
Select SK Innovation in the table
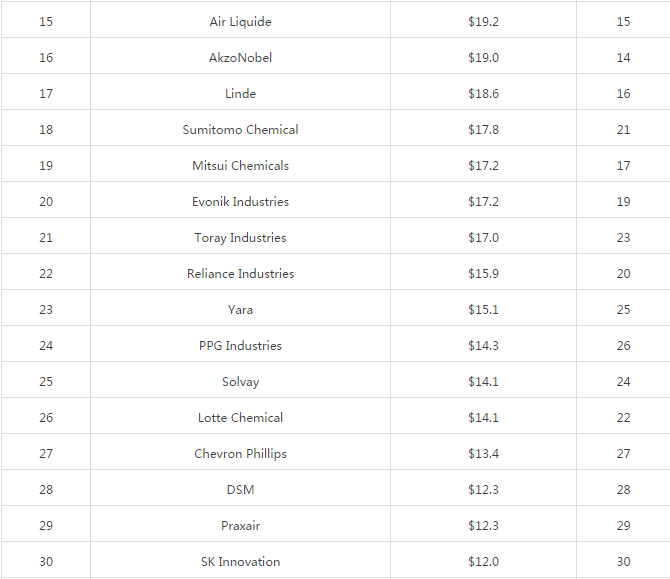(x=240, y=562)
